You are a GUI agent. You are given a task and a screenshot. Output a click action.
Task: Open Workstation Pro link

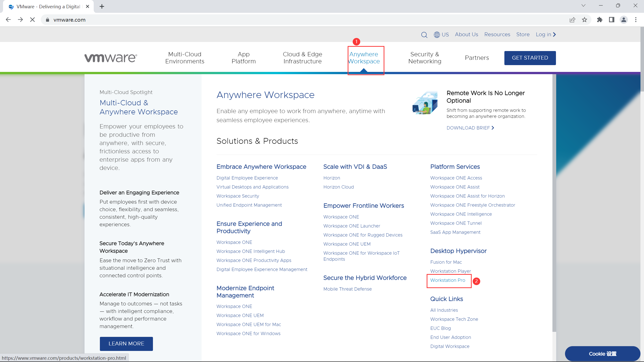point(448,280)
